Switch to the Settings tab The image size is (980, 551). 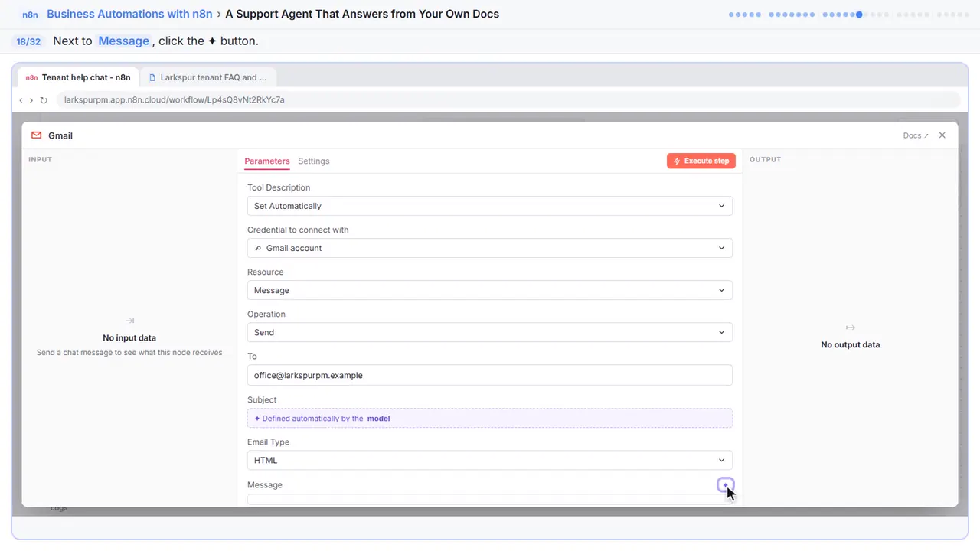(x=314, y=161)
